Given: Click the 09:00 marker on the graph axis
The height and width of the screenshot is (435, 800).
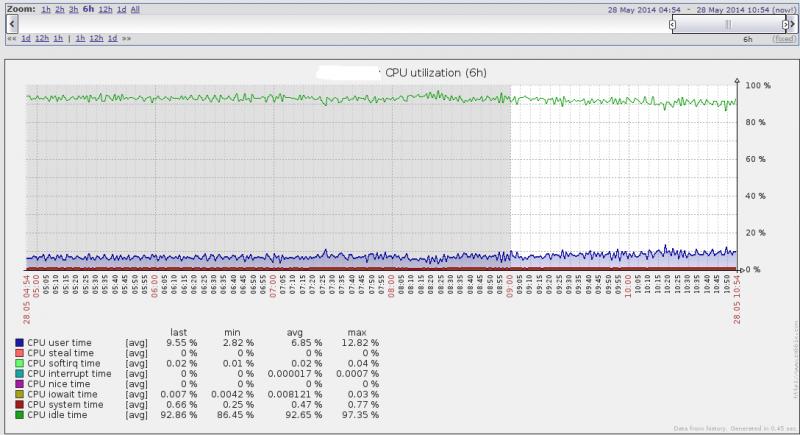Looking at the screenshot, I should point(510,287).
